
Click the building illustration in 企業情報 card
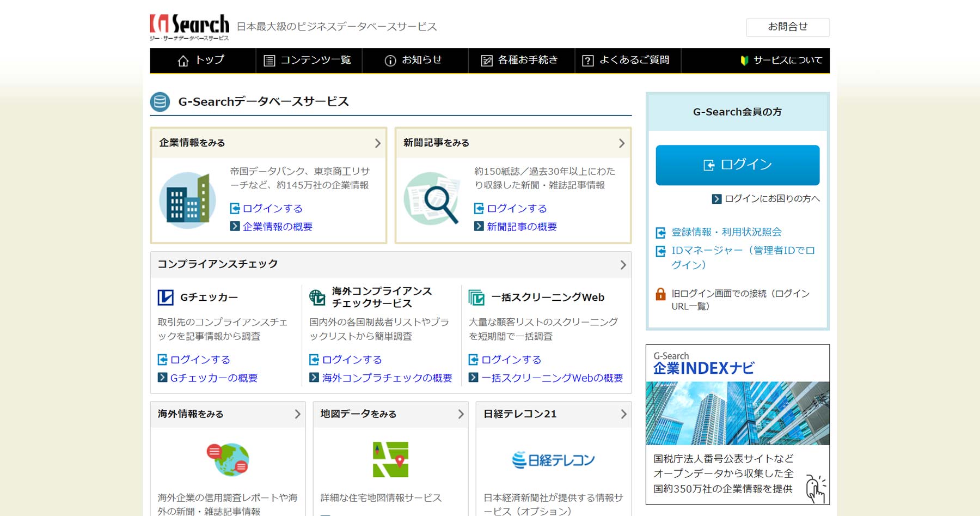[187, 200]
